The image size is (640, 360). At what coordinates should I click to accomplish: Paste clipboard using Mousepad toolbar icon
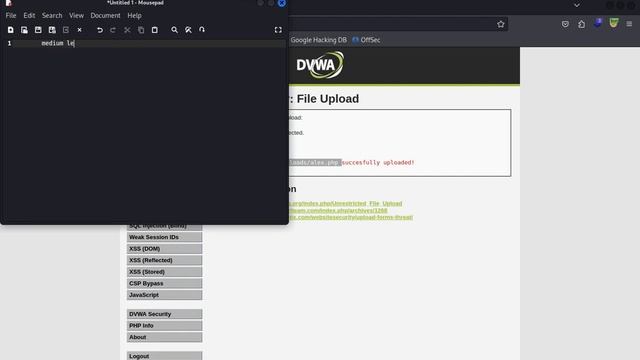(x=155, y=30)
